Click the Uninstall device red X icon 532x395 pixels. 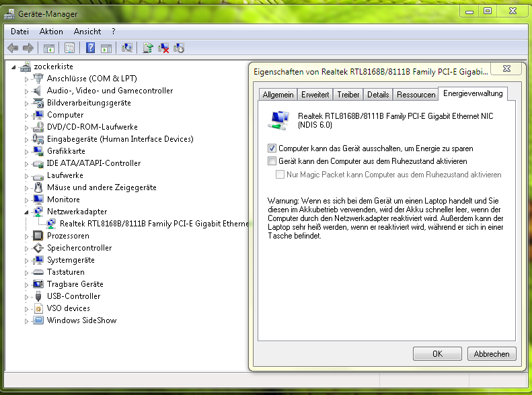pyautogui.click(x=163, y=48)
